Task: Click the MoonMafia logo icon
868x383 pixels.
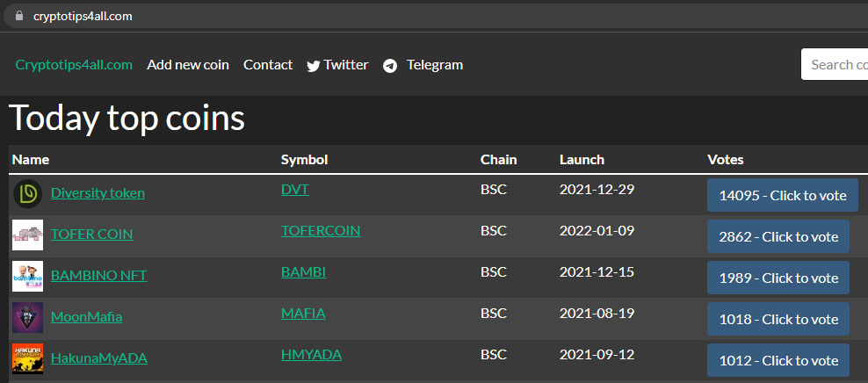Action: 28,317
